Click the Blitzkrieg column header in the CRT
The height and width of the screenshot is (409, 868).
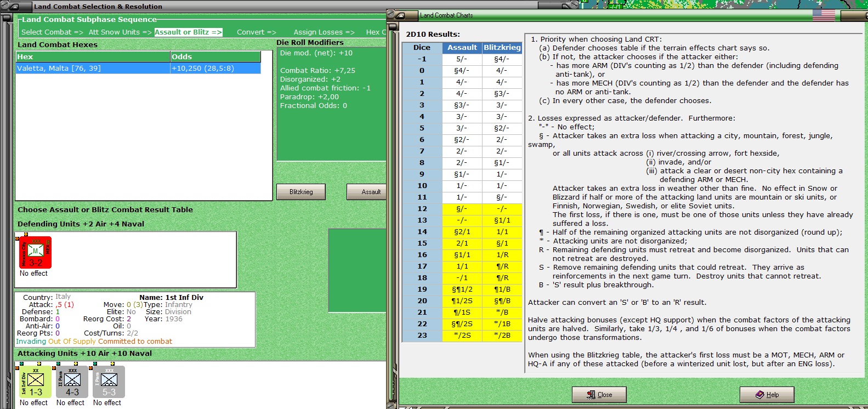click(x=502, y=48)
